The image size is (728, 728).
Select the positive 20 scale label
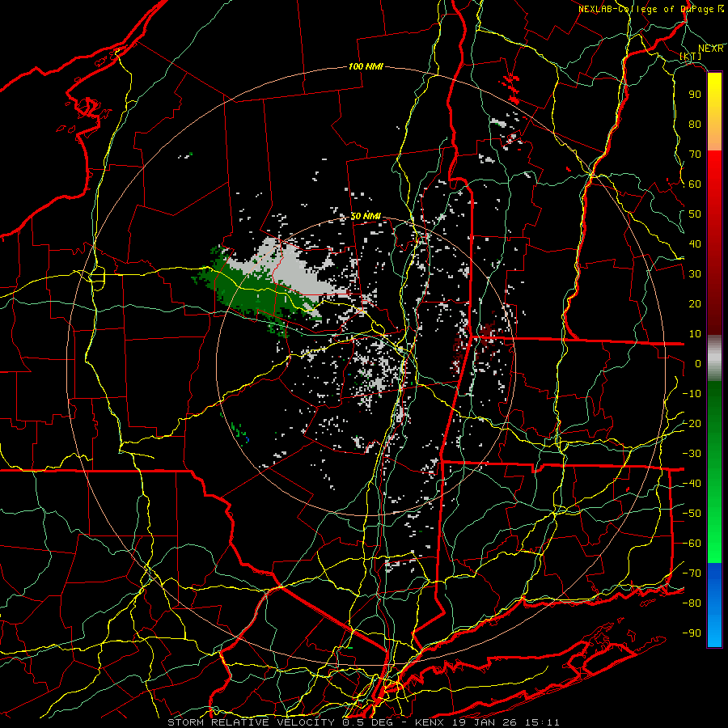pyautogui.click(x=695, y=303)
